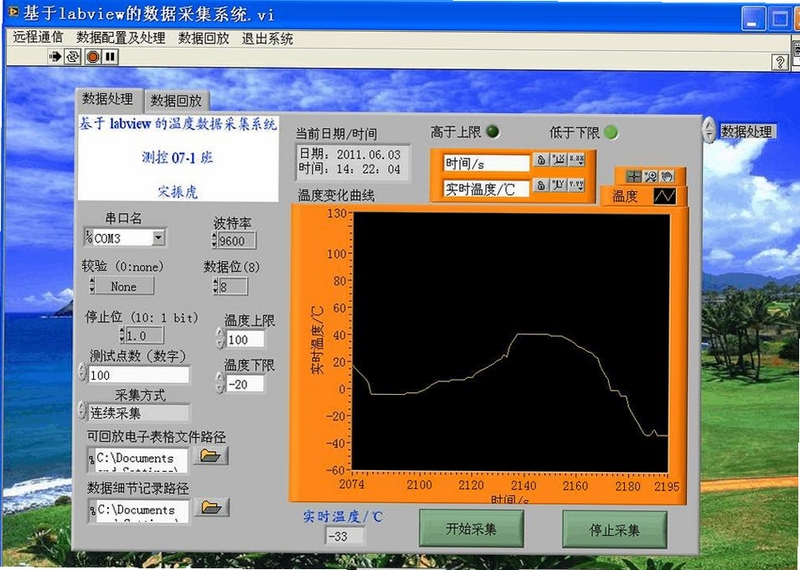Switch to the 数据处理 tab
The height and width of the screenshot is (570, 800).
pos(108,99)
